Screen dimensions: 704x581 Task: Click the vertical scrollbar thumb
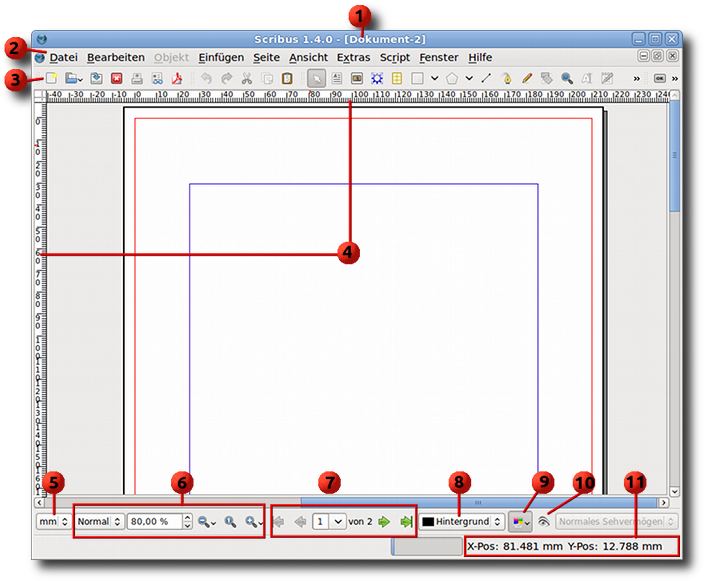(x=674, y=156)
